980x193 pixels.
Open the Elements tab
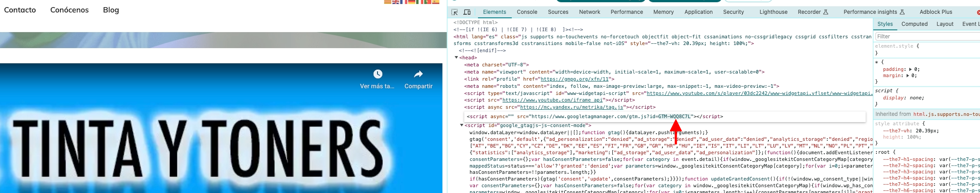point(494,12)
